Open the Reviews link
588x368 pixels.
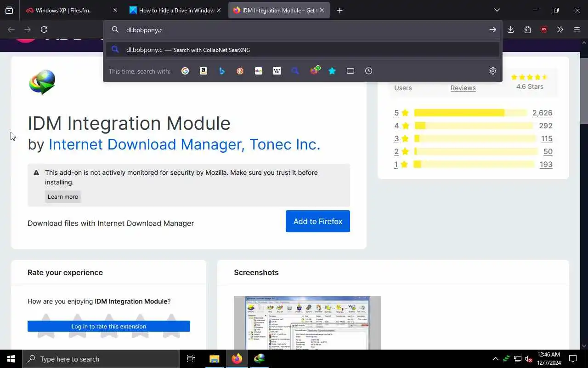tap(463, 88)
